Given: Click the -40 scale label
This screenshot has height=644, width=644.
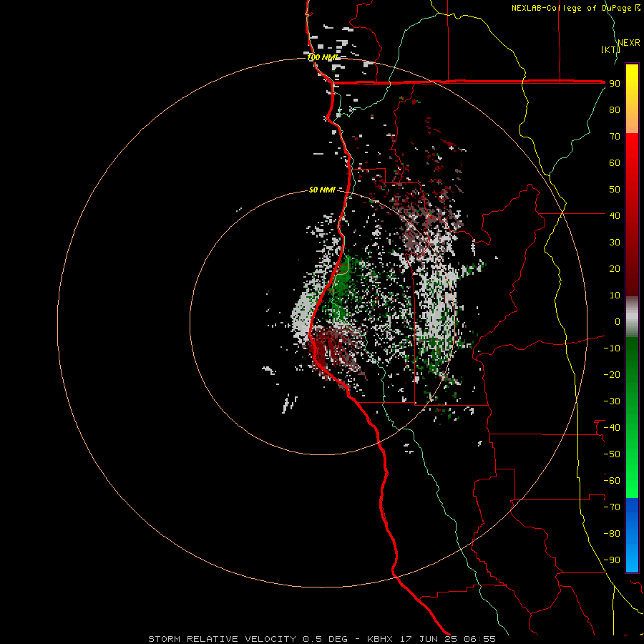Looking at the screenshot, I should click(612, 428).
